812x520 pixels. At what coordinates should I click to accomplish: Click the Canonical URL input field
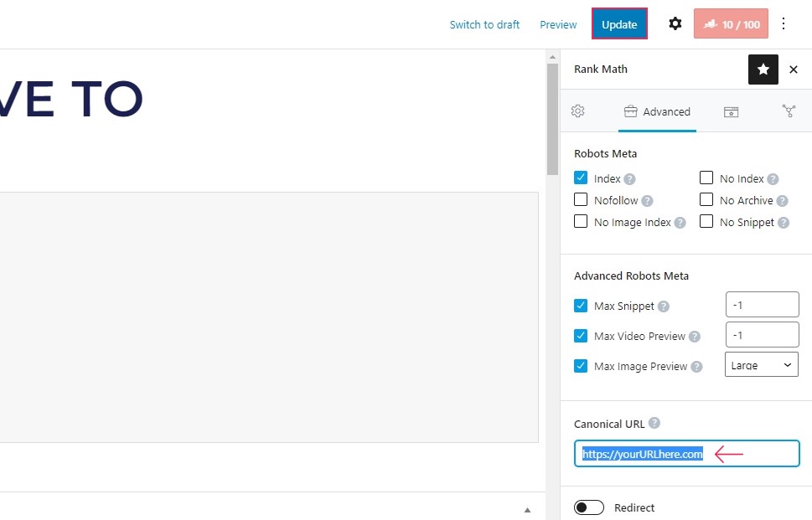686,453
